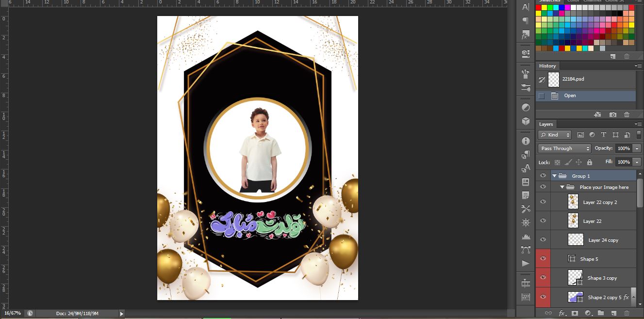Screen dimensions: 644x319
Task: Hide the Group 1 layer group
Action: 543,176
